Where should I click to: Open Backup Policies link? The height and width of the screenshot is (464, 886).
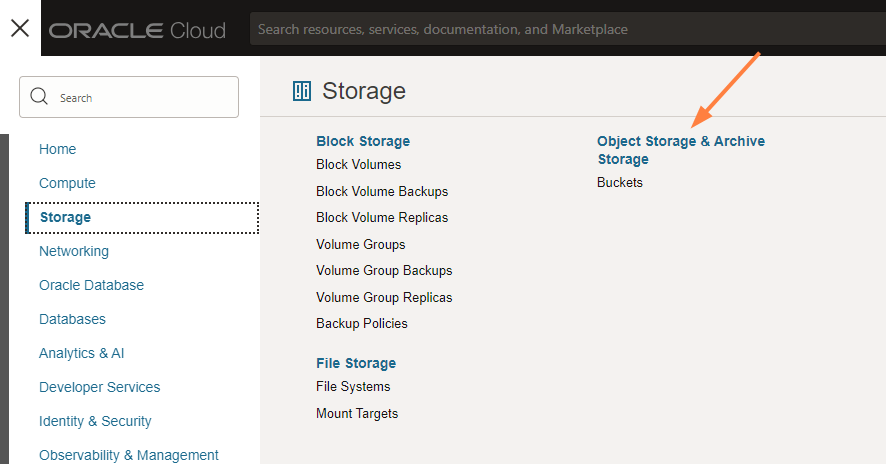[361, 323]
